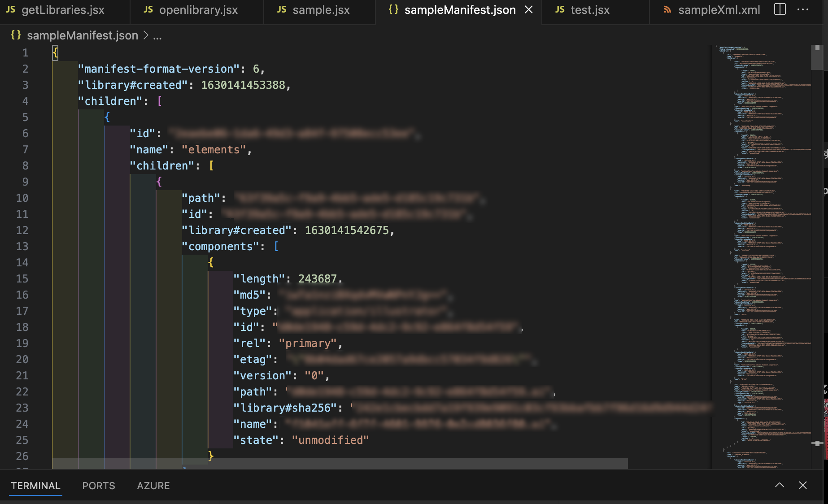The image size is (828, 504).
Task: Click the breadcrumb ellipsis segment
Action: pos(157,36)
